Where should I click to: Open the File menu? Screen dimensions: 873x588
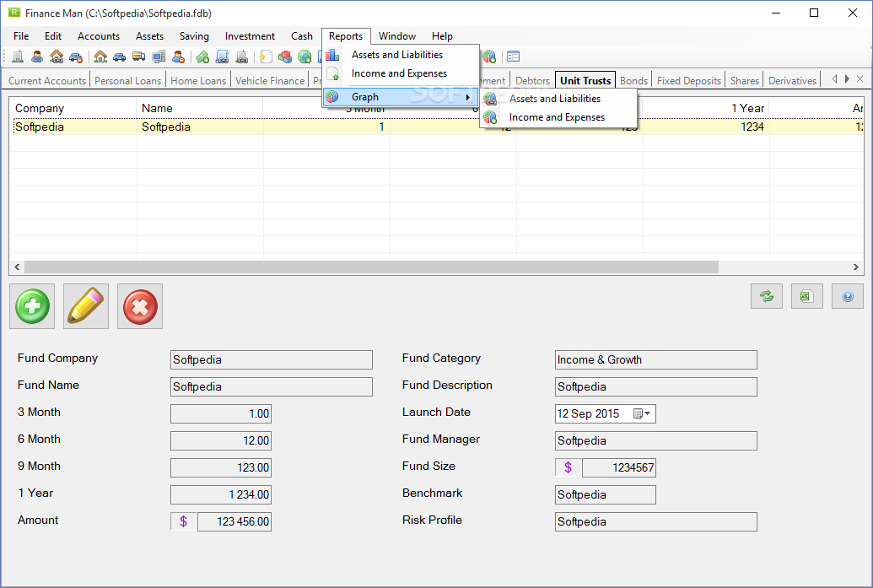coord(21,36)
